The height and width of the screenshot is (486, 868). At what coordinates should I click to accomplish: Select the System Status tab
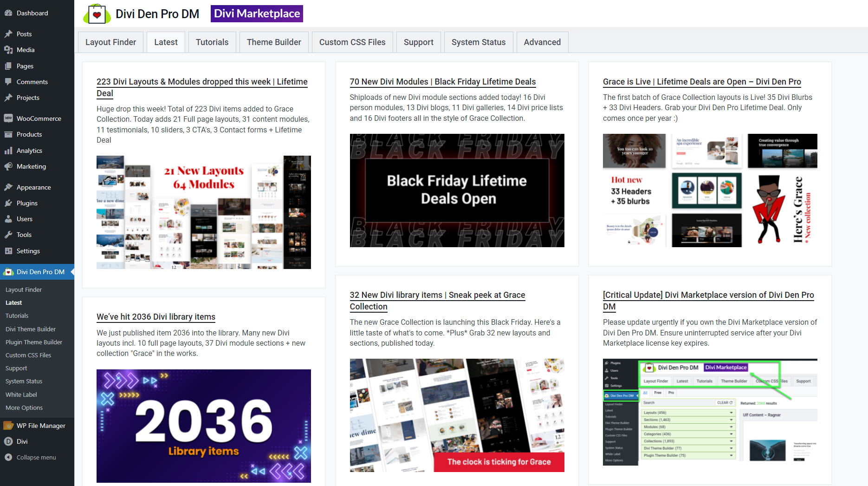[x=478, y=42]
